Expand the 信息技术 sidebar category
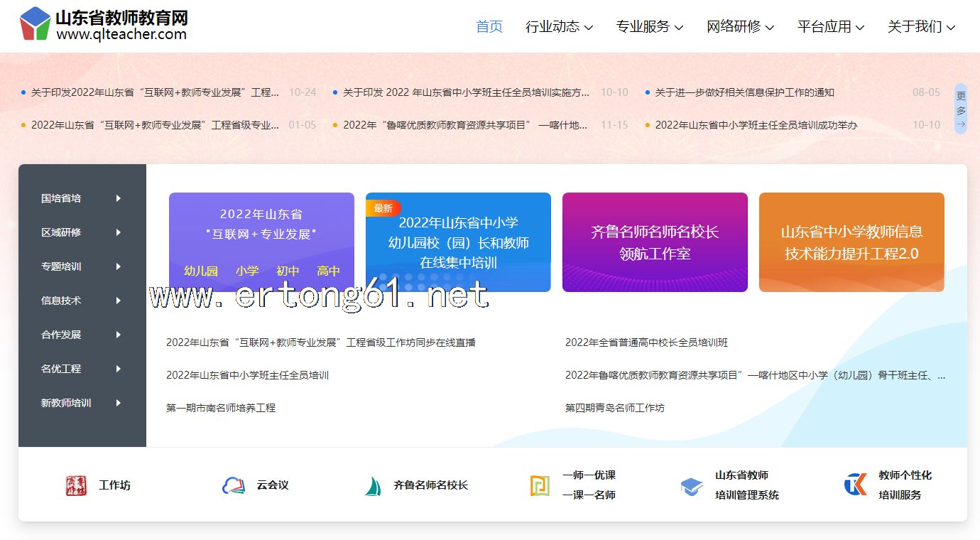The height and width of the screenshot is (540, 980). click(x=82, y=301)
